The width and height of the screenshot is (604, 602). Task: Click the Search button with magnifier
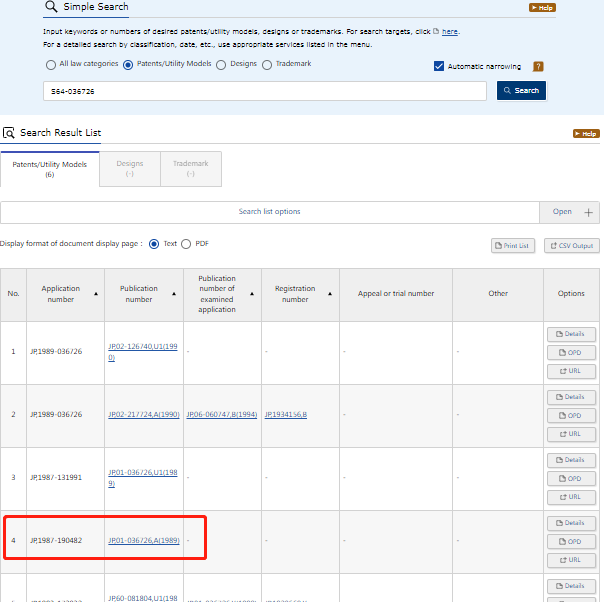click(521, 91)
